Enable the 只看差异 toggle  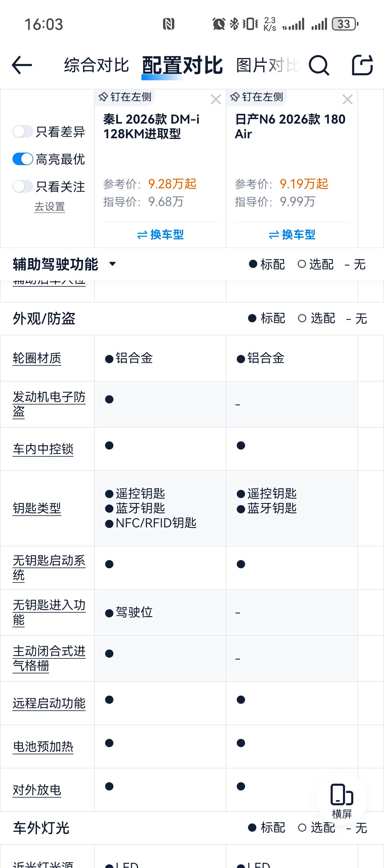point(23,132)
